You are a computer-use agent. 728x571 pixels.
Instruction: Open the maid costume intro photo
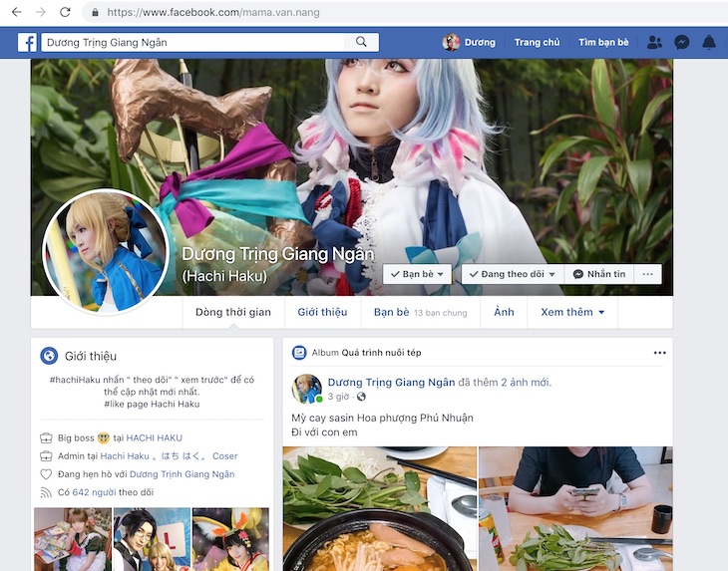click(x=73, y=539)
